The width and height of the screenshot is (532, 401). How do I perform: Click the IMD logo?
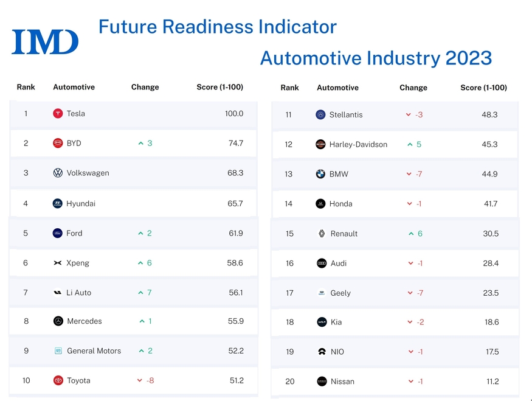point(45,42)
